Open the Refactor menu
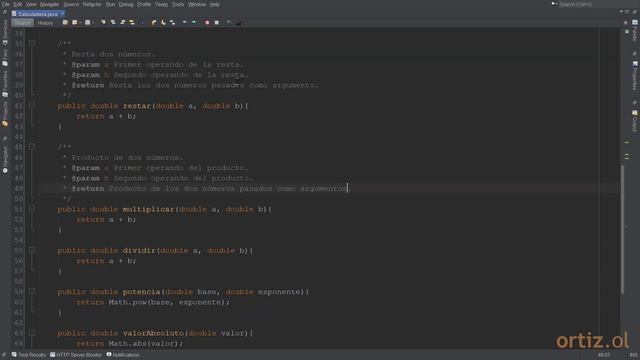The width and height of the screenshot is (640, 360). (x=92, y=4)
